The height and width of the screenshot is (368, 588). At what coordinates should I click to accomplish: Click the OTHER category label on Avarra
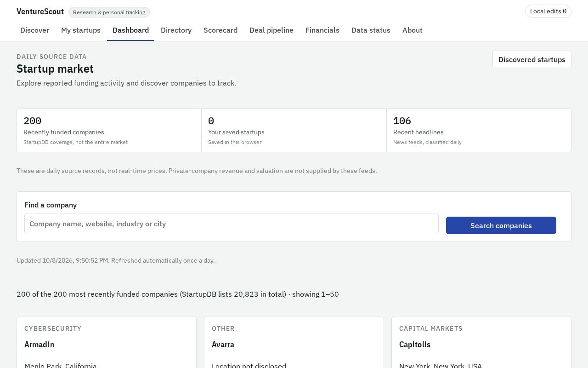223,328
